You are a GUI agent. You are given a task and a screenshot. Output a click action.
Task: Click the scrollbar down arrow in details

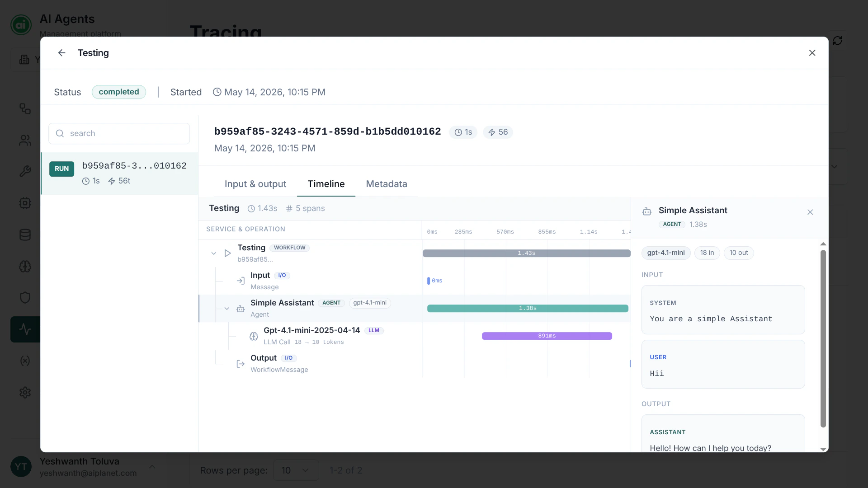823,449
